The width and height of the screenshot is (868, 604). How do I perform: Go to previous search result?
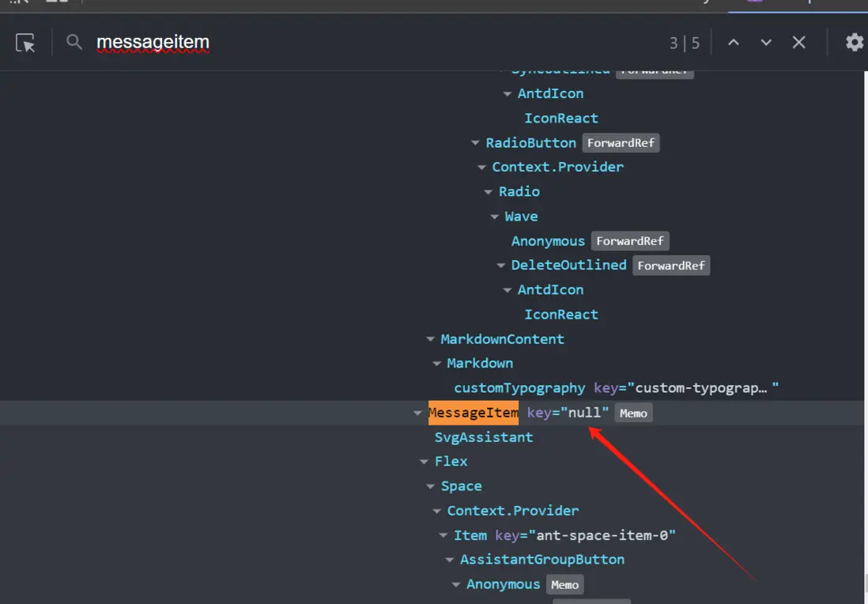point(734,43)
